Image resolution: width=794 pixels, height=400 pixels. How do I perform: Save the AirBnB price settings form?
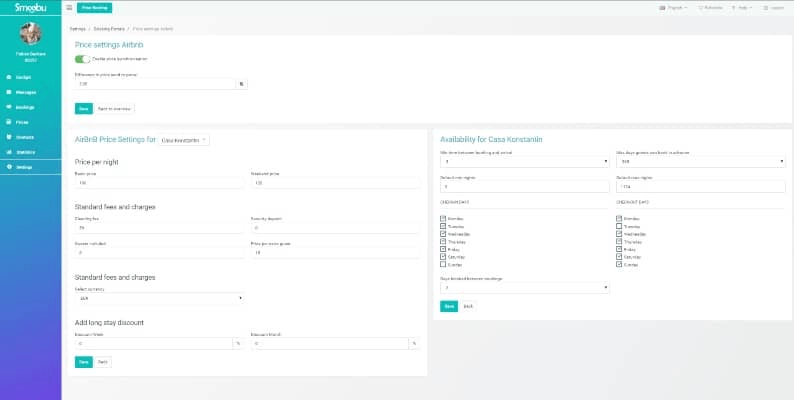pyautogui.click(x=84, y=362)
